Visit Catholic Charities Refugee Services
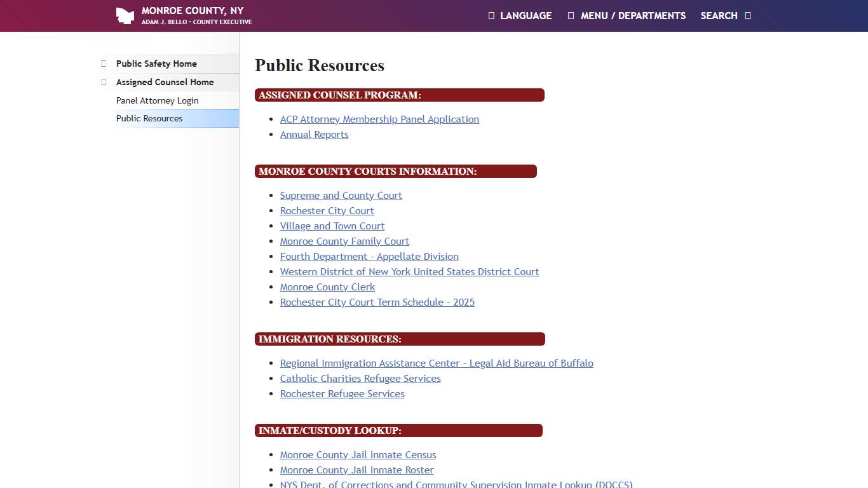The width and height of the screenshot is (868, 488). (x=360, y=378)
